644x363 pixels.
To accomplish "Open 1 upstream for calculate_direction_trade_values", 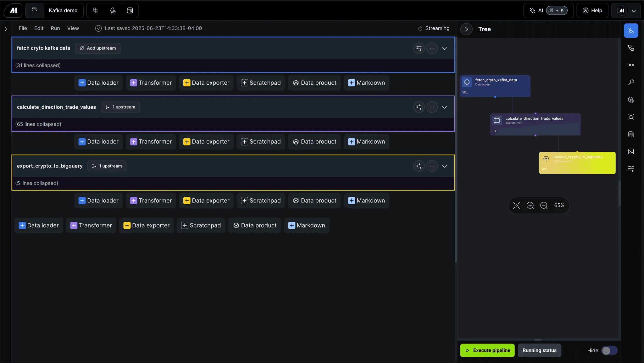I will [120, 107].
